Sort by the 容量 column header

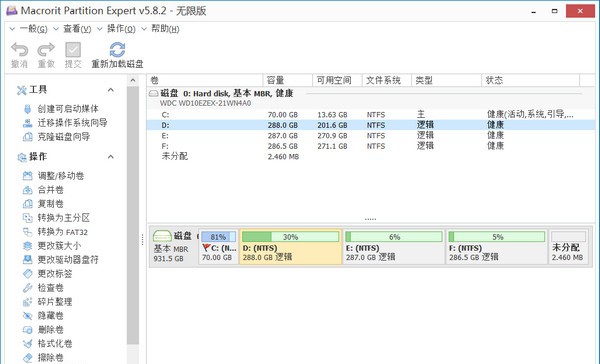click(x=288, y=80)
